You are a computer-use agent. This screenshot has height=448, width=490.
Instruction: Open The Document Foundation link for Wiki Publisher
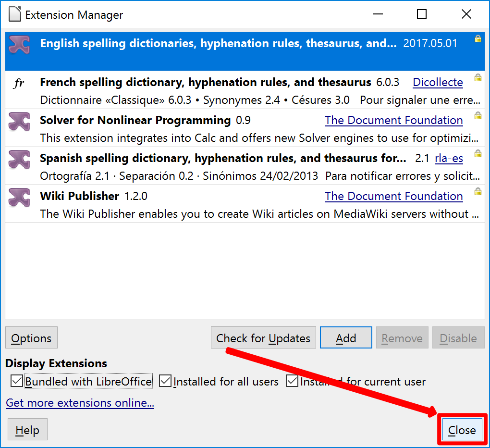[393, 196]
